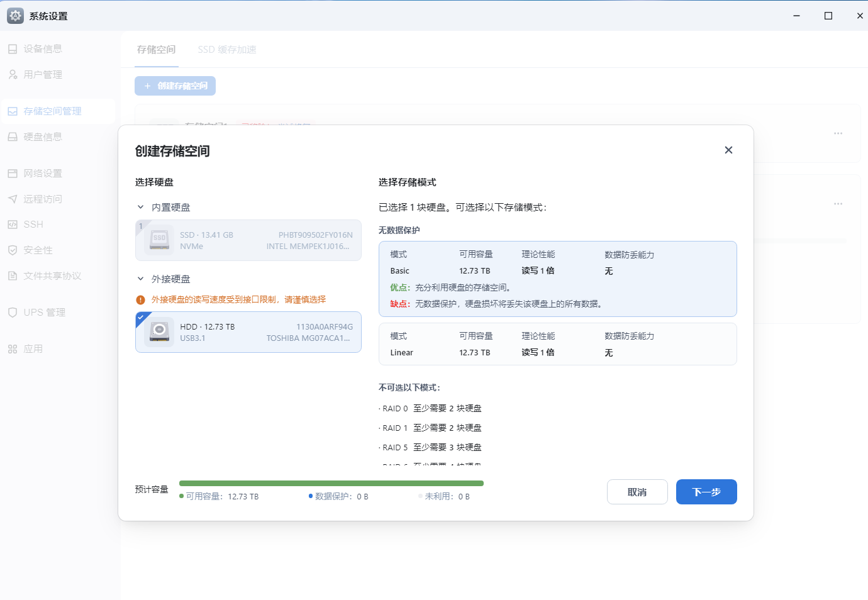The height and width of the screenshot is (600, 868).
Task: Click the 设备信息 sidebar icon
Action: pos(13,48)
